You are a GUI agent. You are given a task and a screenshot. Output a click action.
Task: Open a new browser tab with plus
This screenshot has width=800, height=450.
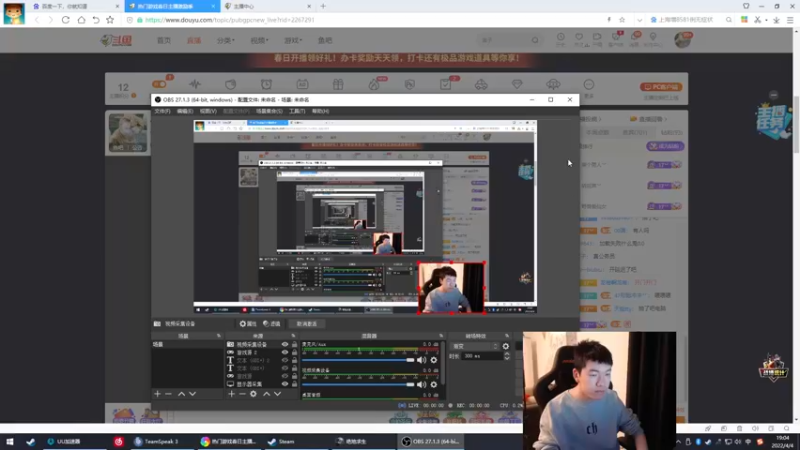323,6
